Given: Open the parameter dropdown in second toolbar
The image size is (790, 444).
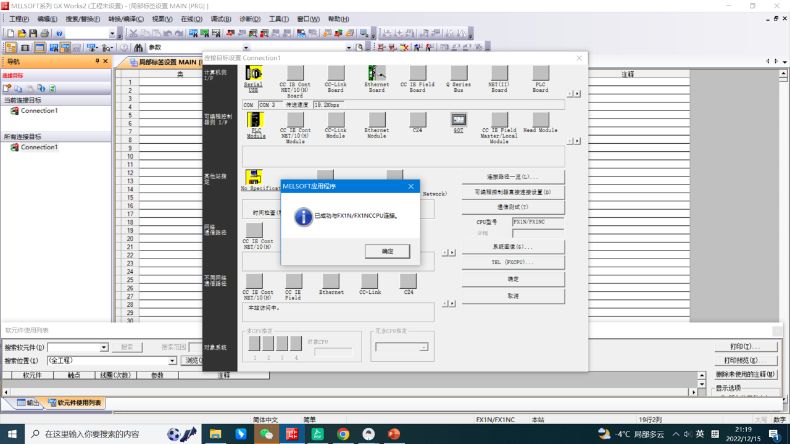Looking at the screenshot, I should pyautogui.click(x=246, y=47).
